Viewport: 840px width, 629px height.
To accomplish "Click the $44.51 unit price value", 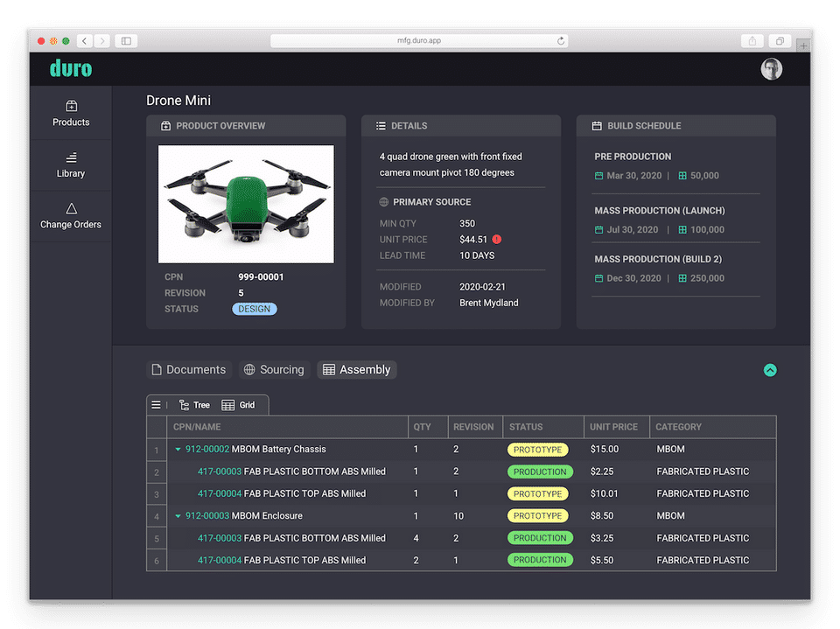I will pyautogui.click(x=473, y=240).
